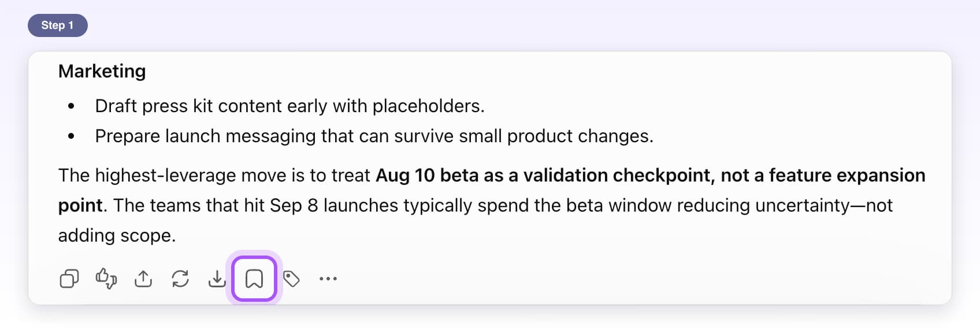Select the Step 1 badge

(x=58, y=25)
